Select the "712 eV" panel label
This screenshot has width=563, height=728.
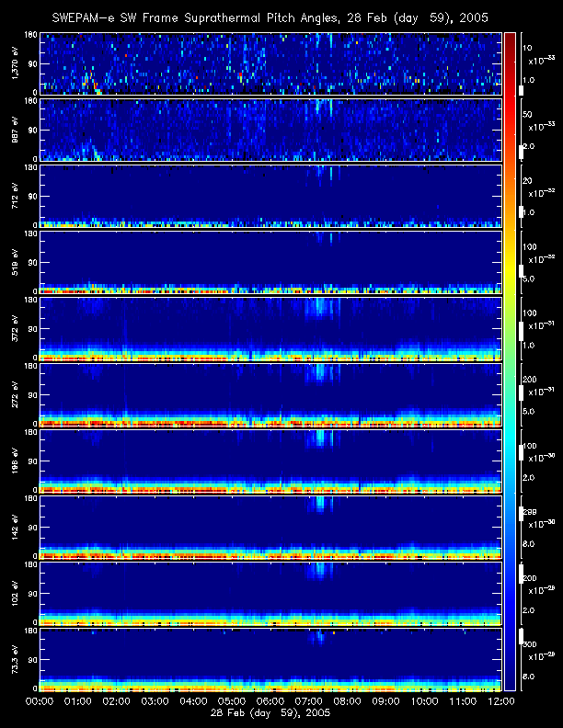pyautogui.click(x=16, y=196)
